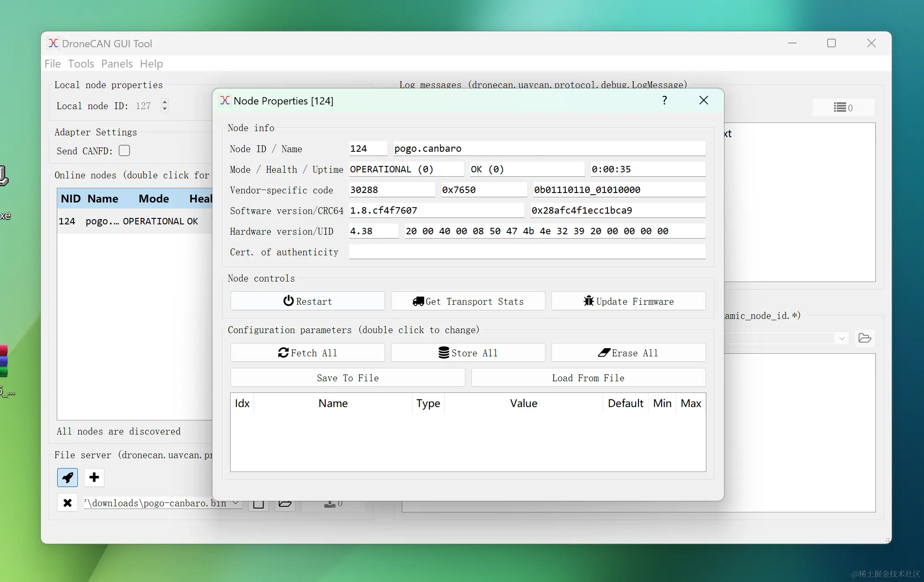Add a file server path with plus icon
The width and height of the screenshot is (924, 582).
coord(94,478)
